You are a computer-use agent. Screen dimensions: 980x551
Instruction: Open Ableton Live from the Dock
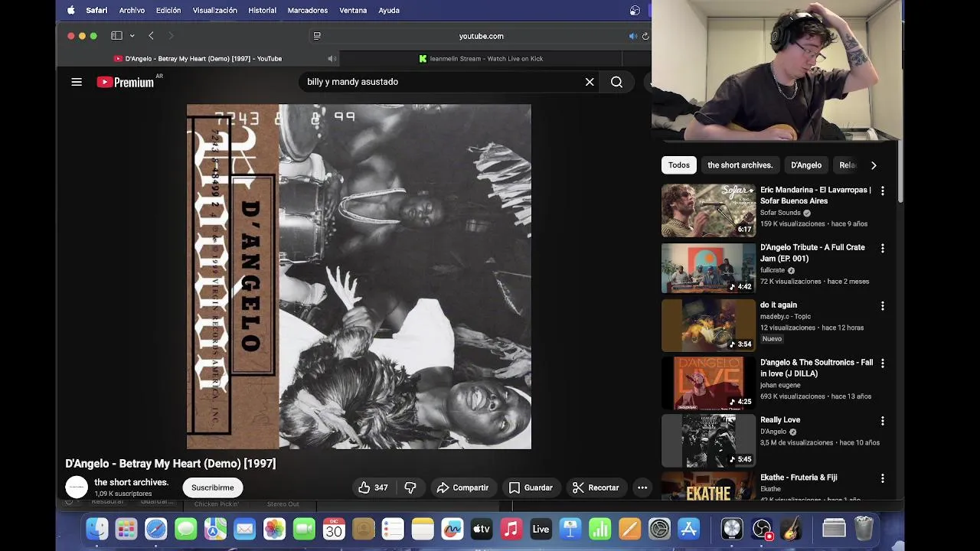[541, 529]
